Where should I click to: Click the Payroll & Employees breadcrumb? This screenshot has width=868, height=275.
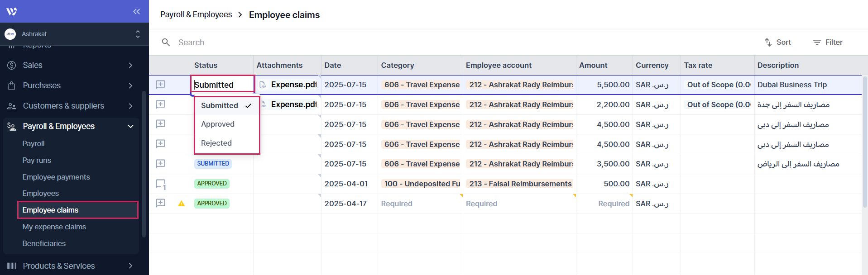[x=196, y=14]
